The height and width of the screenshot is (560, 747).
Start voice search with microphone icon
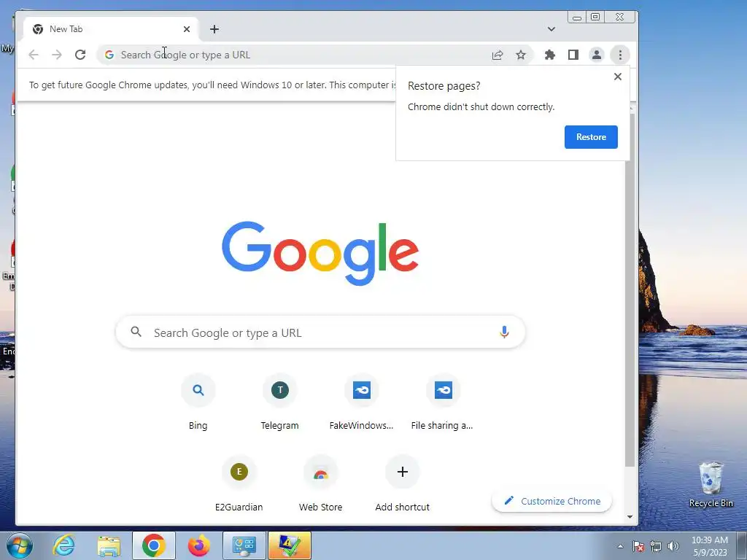504,332
